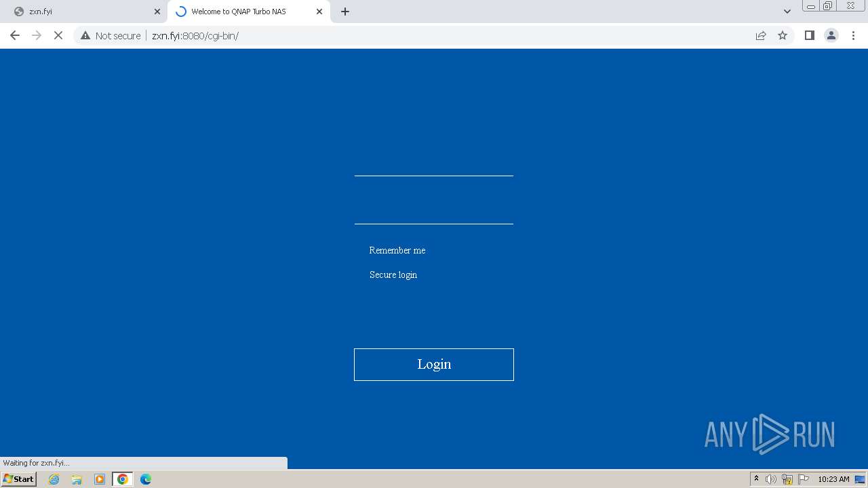Image resolution: width=868 pixels, height=488 pixels.
Task: Open File Explorer from taskbar
Action: click(77, 479)
